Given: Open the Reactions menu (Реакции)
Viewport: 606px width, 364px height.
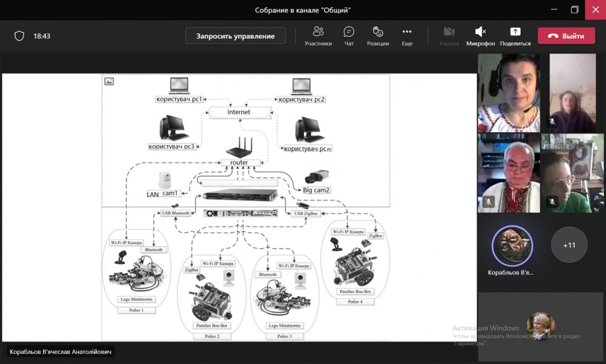Looking at the screenshot, I should [378, 36].
